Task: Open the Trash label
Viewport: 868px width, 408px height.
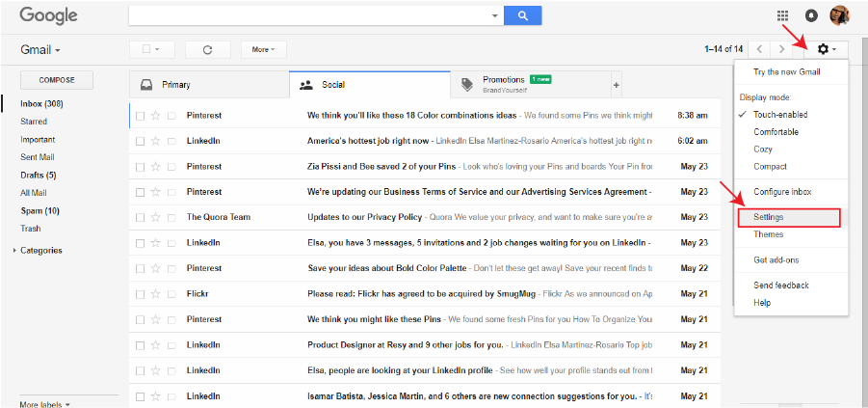Action: point(31,229)
